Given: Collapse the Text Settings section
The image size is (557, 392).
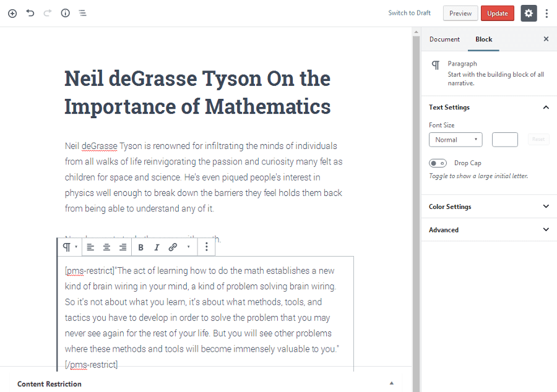Looking at the screenshot, I should (x=489, y=107).
